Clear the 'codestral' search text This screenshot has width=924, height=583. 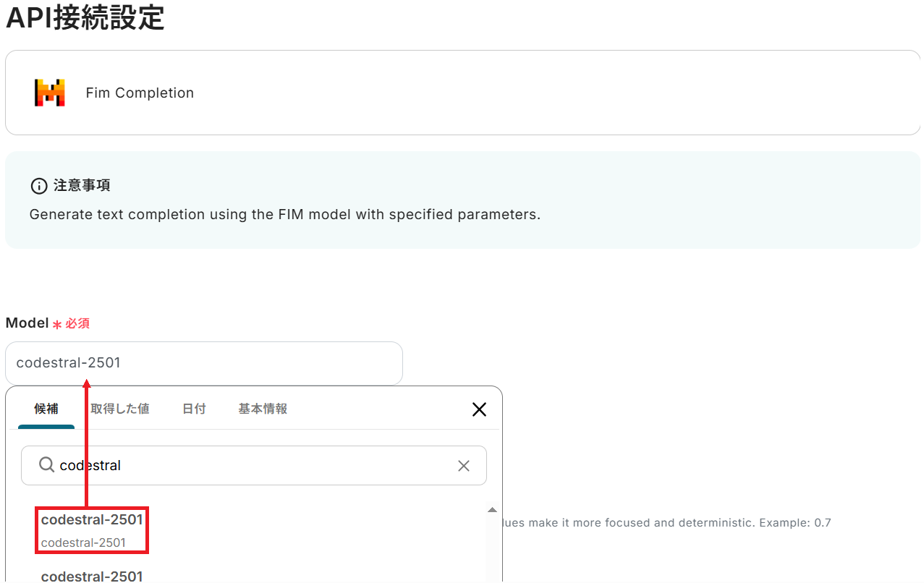[x=464, y=466]
